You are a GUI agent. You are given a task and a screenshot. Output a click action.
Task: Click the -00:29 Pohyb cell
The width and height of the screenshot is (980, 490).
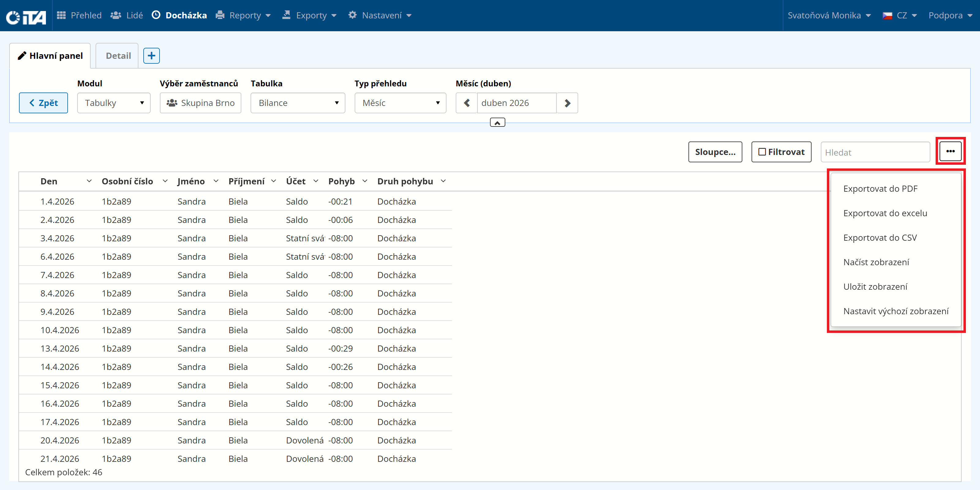click(341, 349)
